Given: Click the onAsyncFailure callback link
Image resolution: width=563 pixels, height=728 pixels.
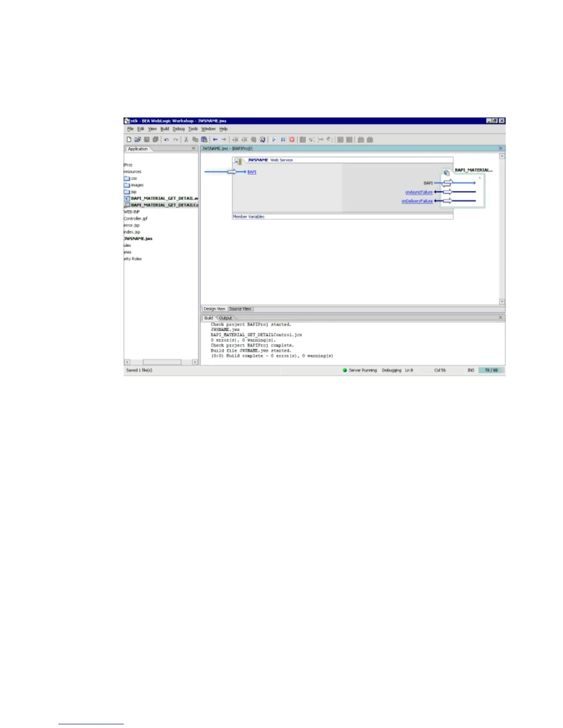Looking at the screenshot, I should tap(419, 192).
